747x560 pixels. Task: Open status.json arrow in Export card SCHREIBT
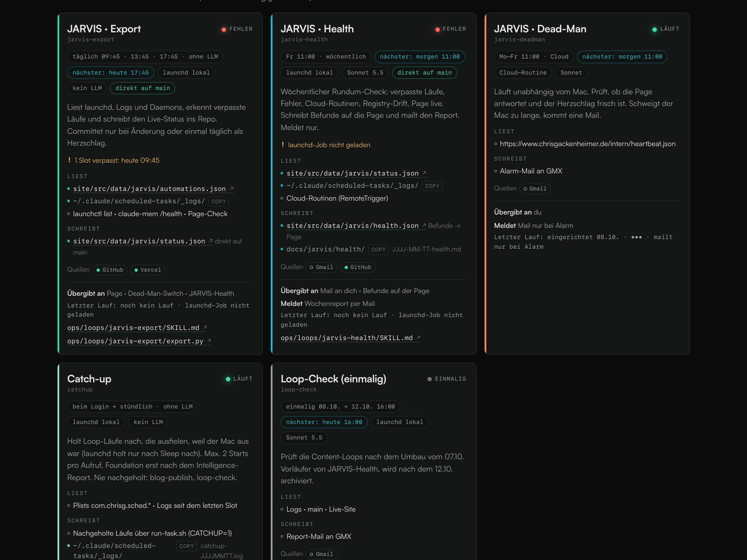tap(211, 241)
